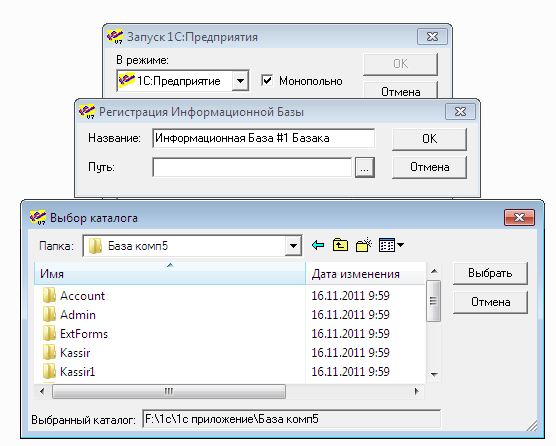Open Account folder icon
Screen dimensions: 556x446
point(49,295)
